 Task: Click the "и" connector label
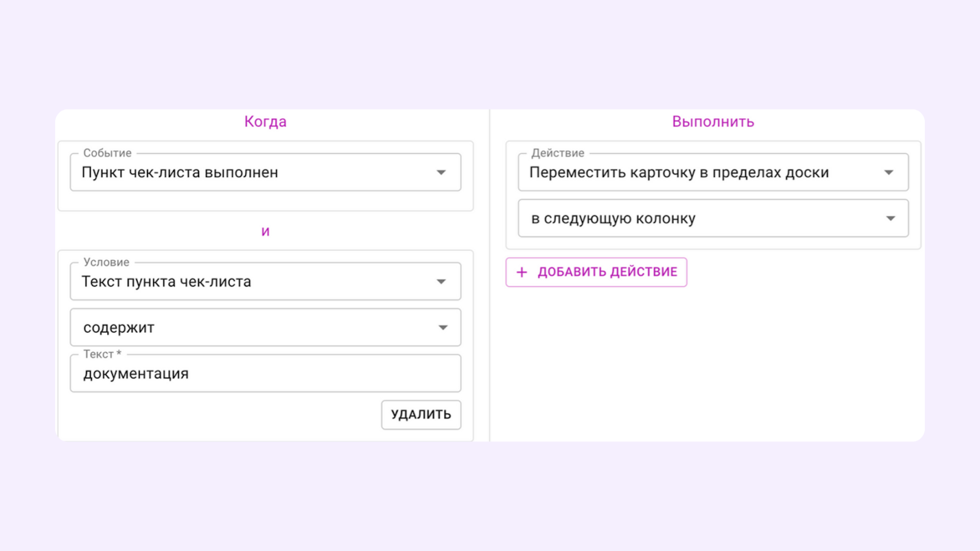pyautogui.click(x=265, y=230)
